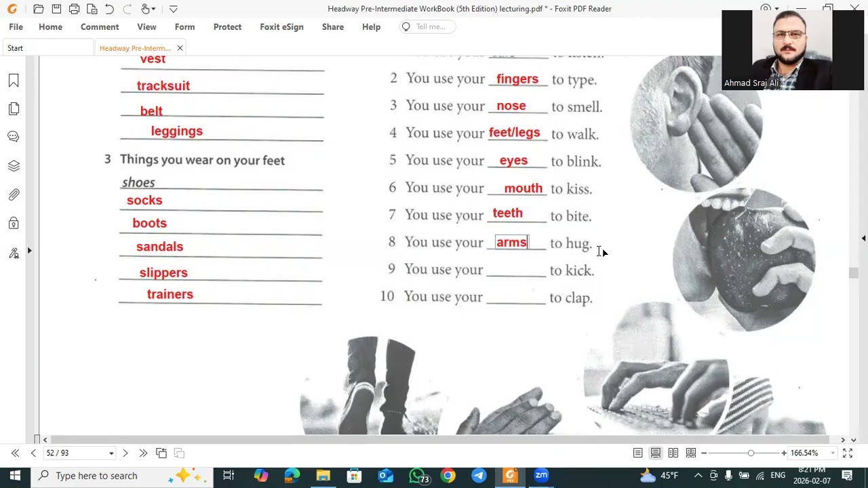
Task: Switch to the Form ribbon tab
Action: [x=184, y=27]
